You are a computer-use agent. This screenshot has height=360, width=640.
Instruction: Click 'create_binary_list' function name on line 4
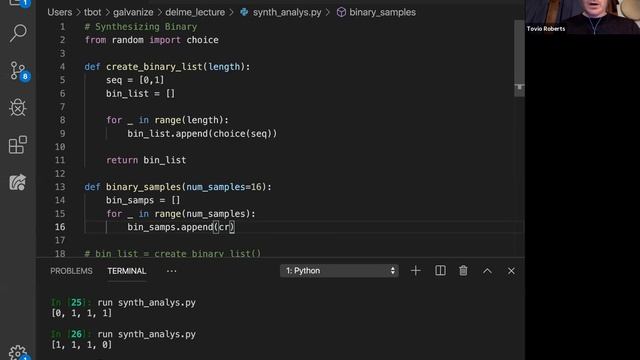[x=154, y=67]
